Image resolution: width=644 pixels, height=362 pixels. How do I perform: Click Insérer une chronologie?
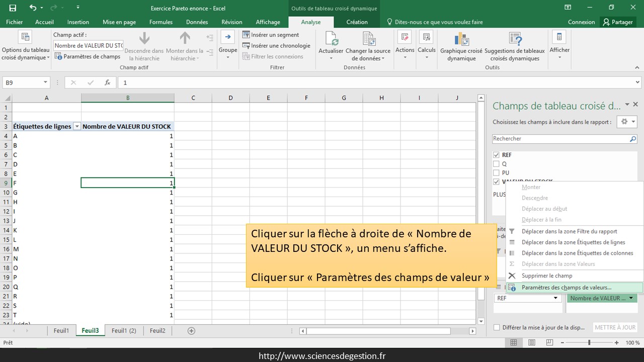point(276,46)
